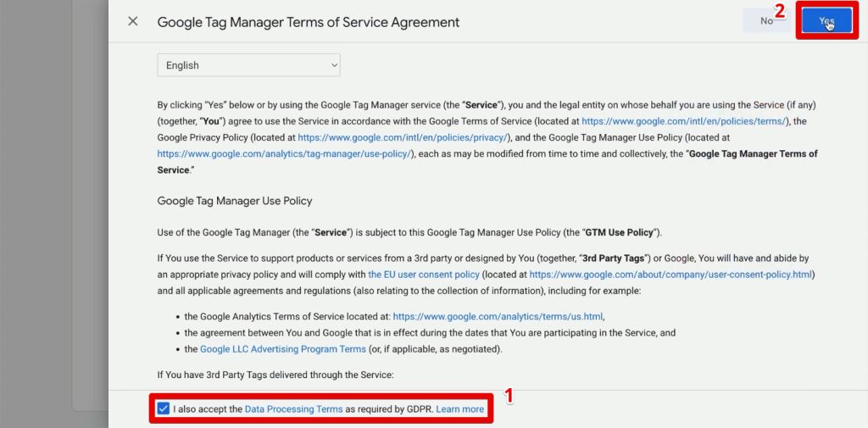Decline the agreement with the No button
This screenshot has height=428, width=868.
[766, 21]
